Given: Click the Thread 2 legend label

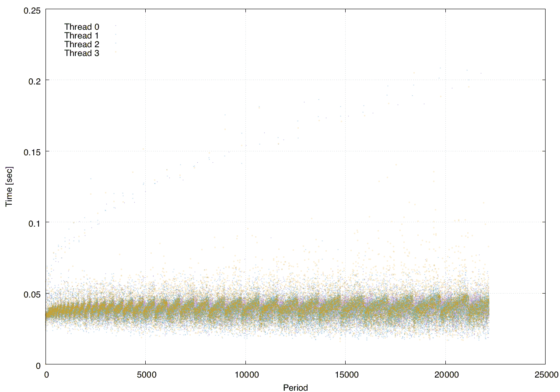Looking at the screenshot, I should coord(81,44).
